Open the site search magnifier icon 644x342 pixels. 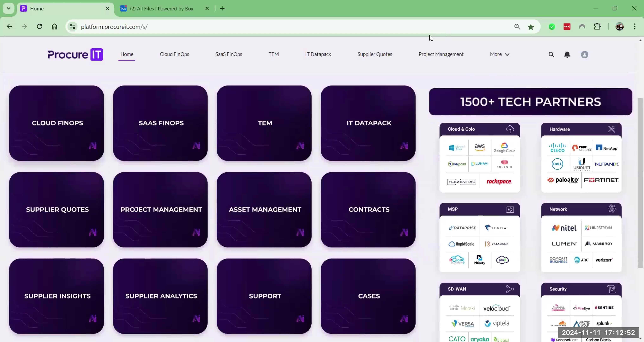551,54
